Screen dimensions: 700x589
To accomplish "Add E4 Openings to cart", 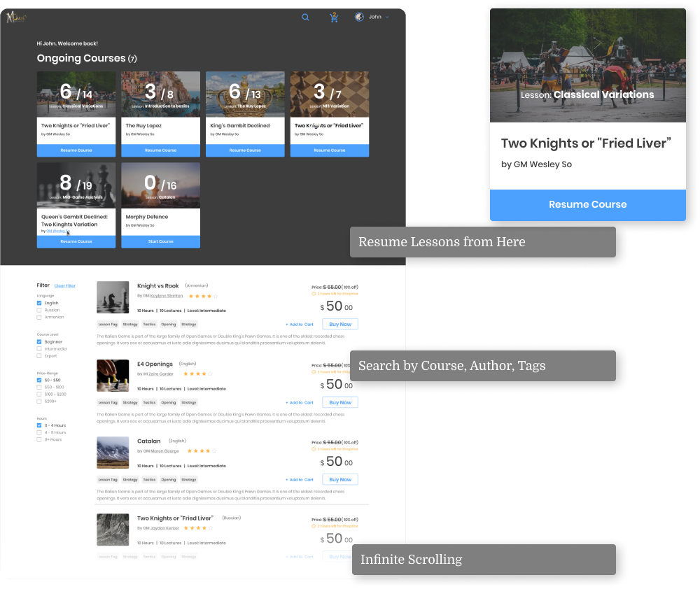I will click(x=300, y=402).
